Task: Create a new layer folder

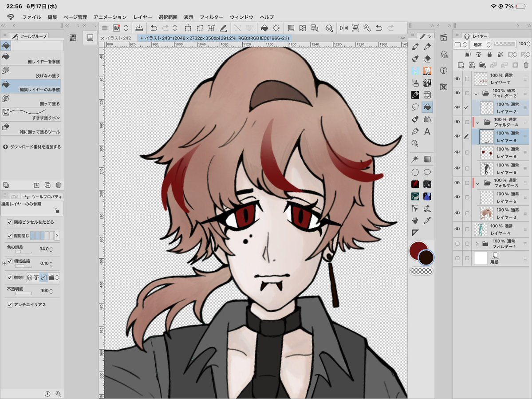Action: tap(482, 65)
